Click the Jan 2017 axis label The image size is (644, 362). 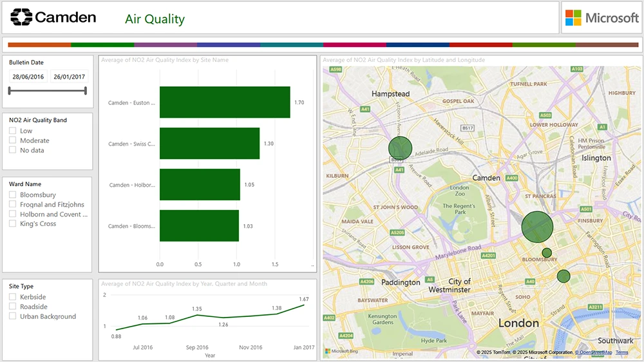click(x=304, y=347)
